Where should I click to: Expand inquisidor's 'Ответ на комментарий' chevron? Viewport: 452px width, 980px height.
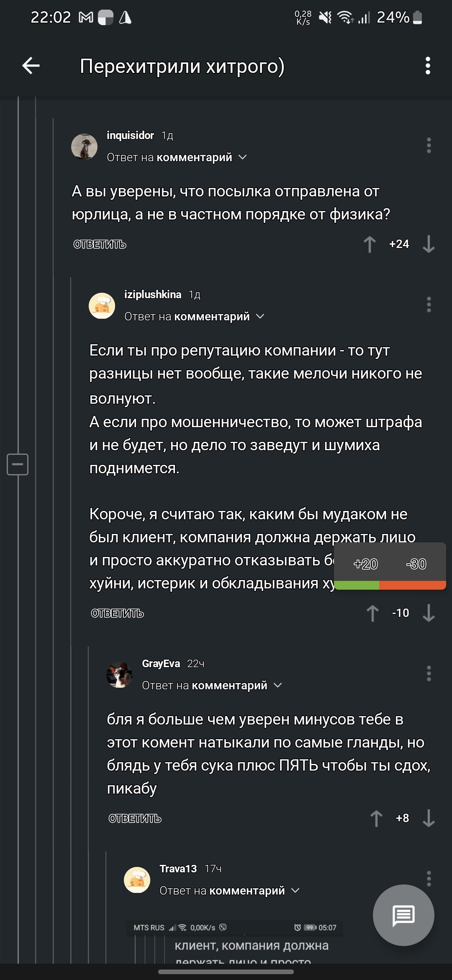(243, 157)
